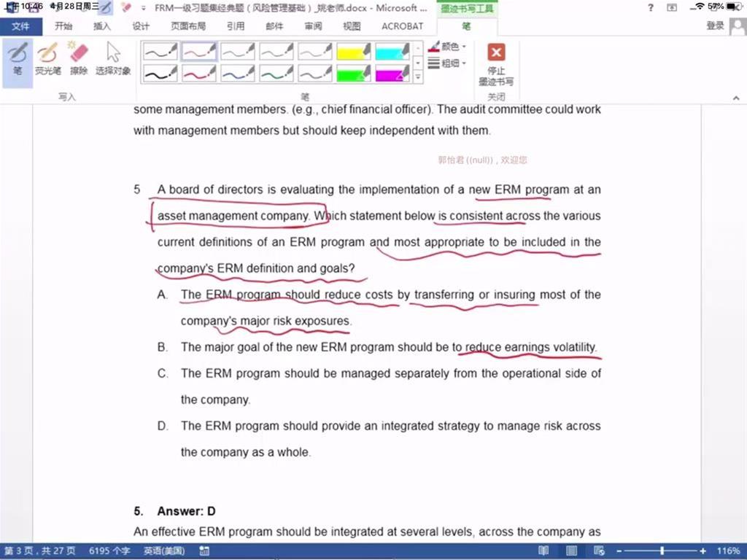The height and width of the screenshot is (560, 747).
Task: Select the 笔 tab under 墨迹书写工具
Action: pyautogui.click(x=466, y=26)
